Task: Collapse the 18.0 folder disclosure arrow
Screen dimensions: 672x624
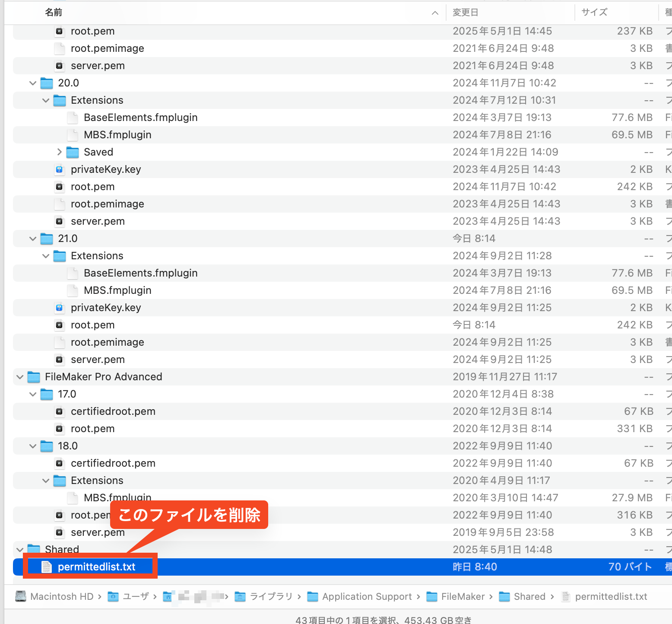Action: pos(33,446)
